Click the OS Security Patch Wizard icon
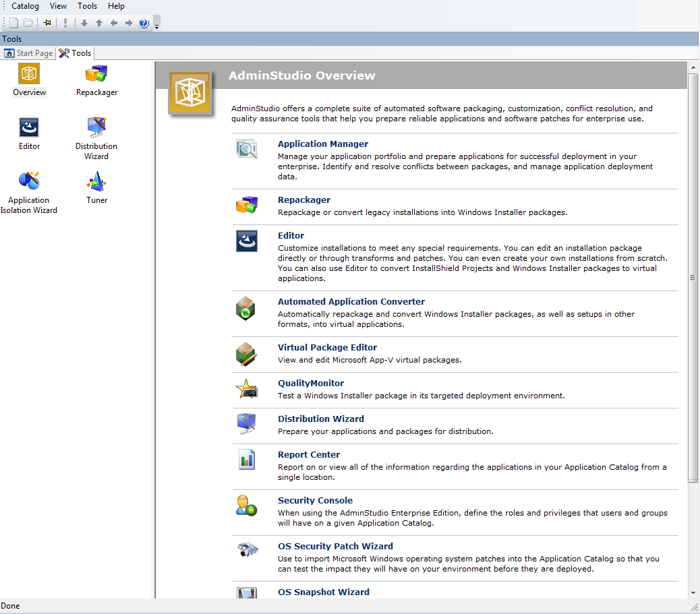The image size is (700, 614). 247,549
